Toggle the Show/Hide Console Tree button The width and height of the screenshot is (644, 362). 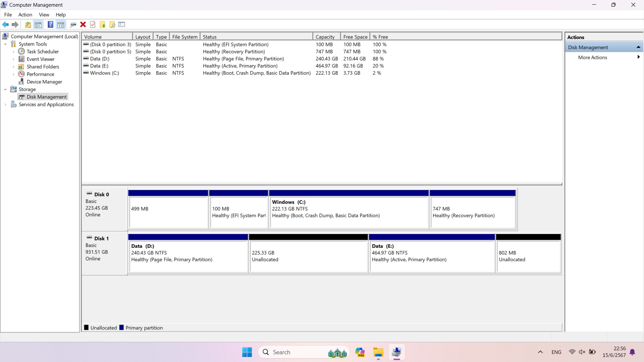coord(38,24)
